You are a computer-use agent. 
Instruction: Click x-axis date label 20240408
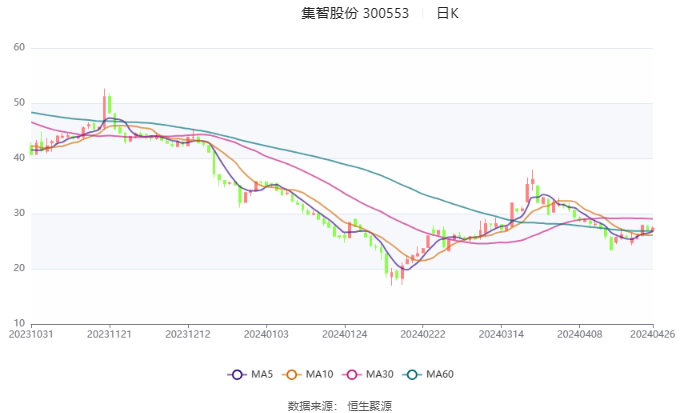click(580, 334)
